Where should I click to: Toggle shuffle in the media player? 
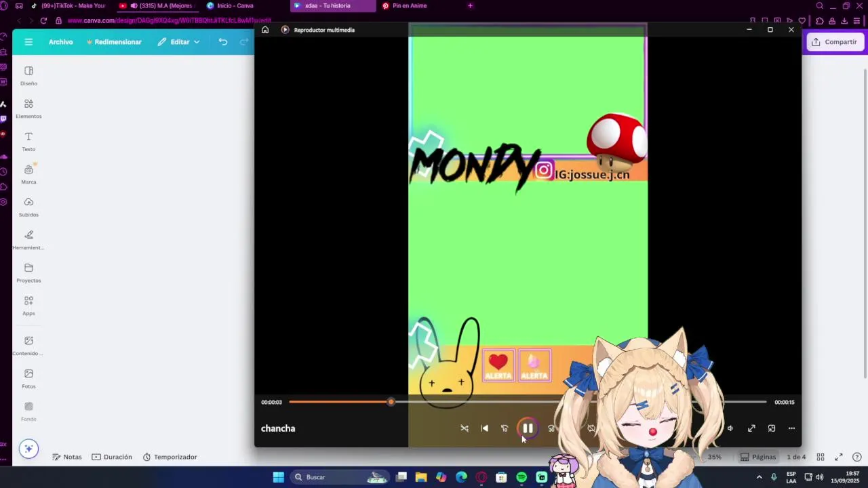coord(465,428)
